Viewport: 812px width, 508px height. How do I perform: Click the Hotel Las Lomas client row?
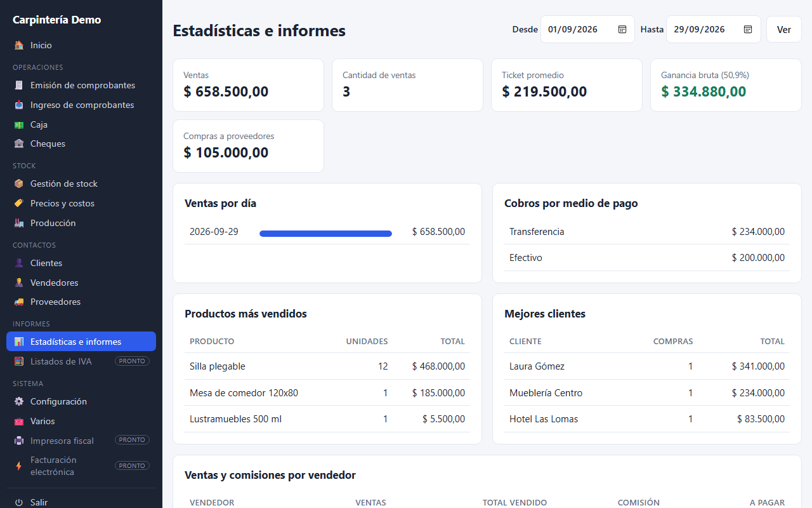[x=647, y=419]
